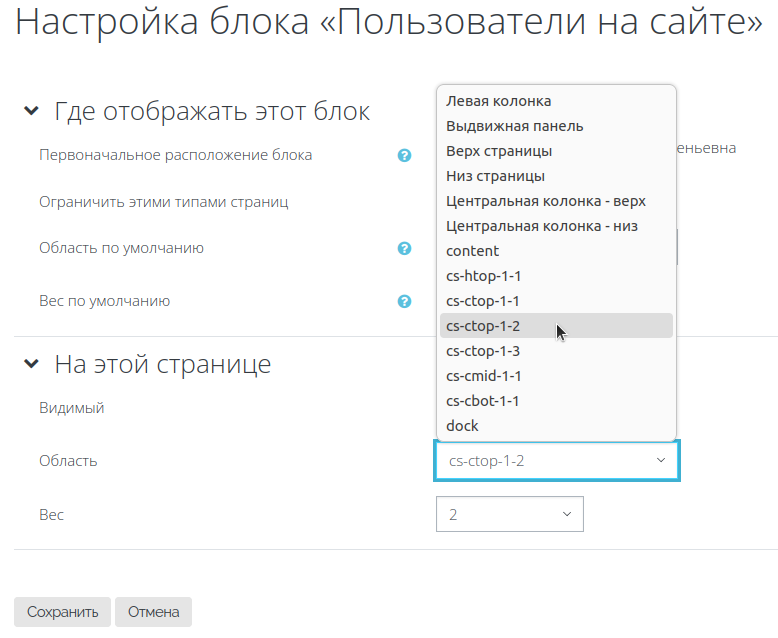
Task: Collapse the Где отображать этот блок section
Action: click(x=31, y=111)
